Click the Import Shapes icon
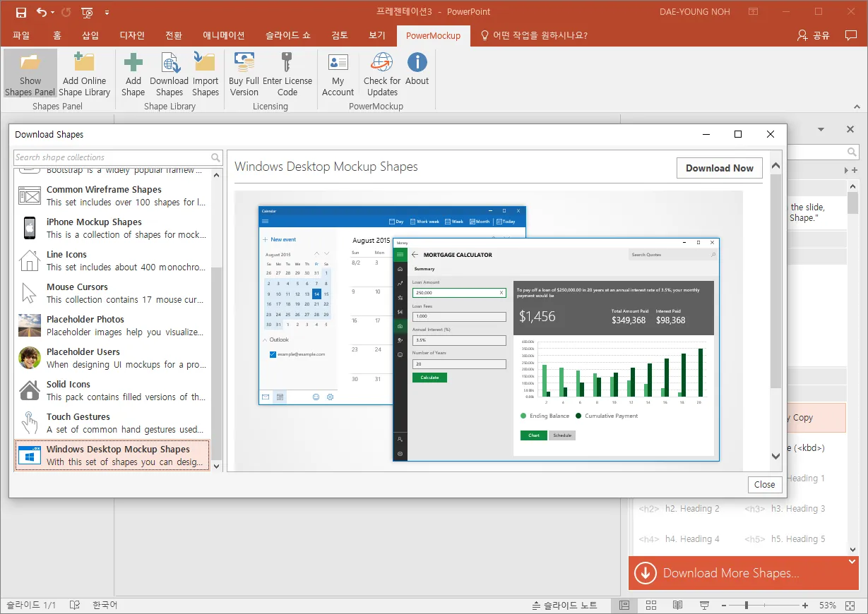 point(206,63)
